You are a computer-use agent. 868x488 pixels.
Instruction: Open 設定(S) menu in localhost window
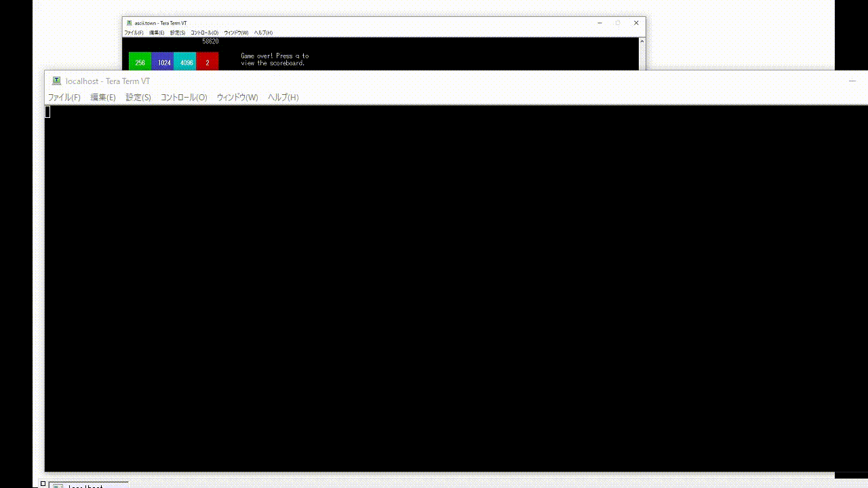click(x=138, y=98)
